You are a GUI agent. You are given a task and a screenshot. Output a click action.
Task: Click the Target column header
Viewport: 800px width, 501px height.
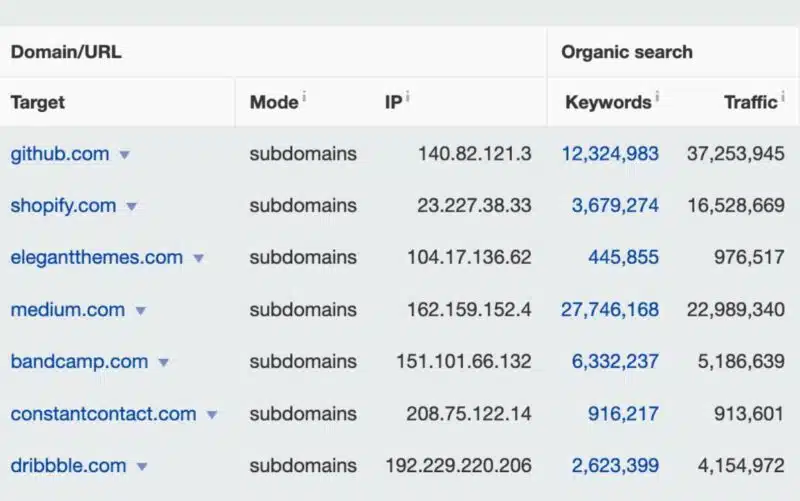[38, 102]
